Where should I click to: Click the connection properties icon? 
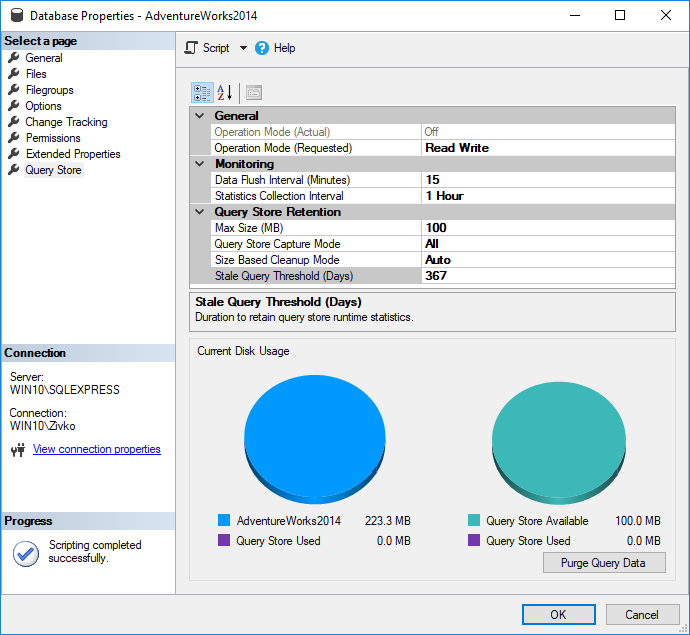coord(17,450)
